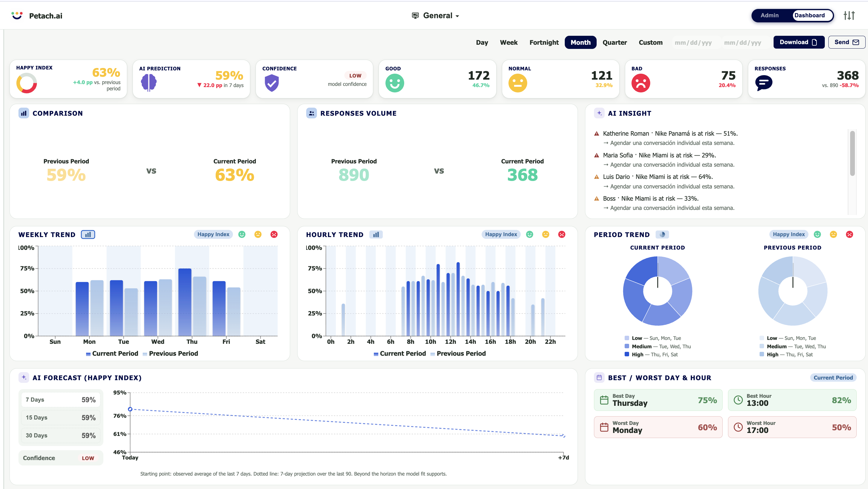868x489 pixels.
Task: Click the Happy Index donut icon
Action: click(27, 83)
